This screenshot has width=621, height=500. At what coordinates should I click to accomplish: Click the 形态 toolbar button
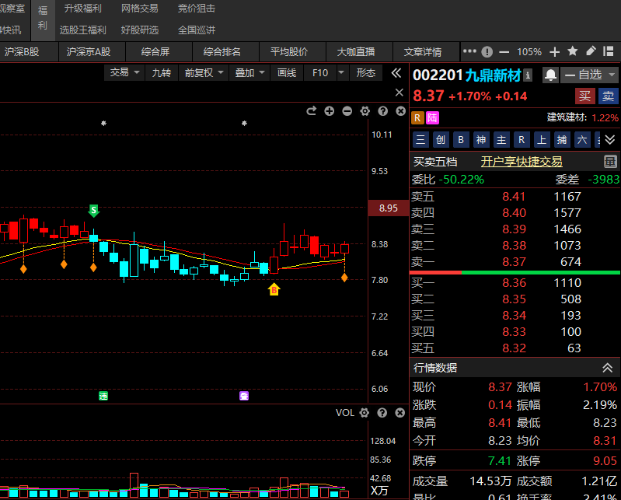coord(366,73)
